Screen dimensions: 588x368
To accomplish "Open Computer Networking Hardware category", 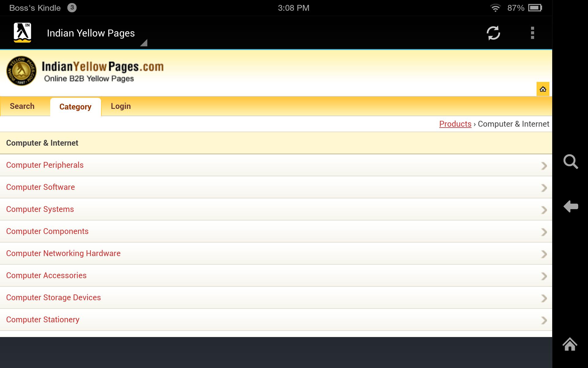I will click(x=63, y=253).
